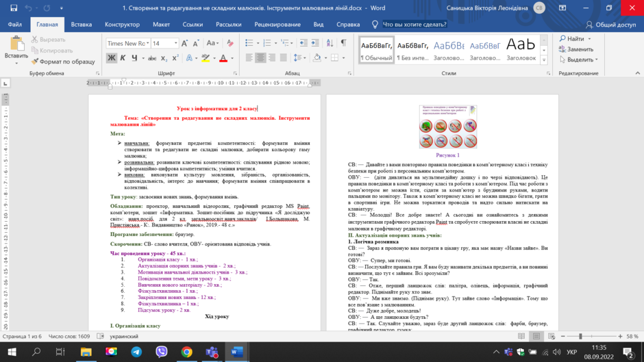Switch to the Вставка tab

coord(82,25)
